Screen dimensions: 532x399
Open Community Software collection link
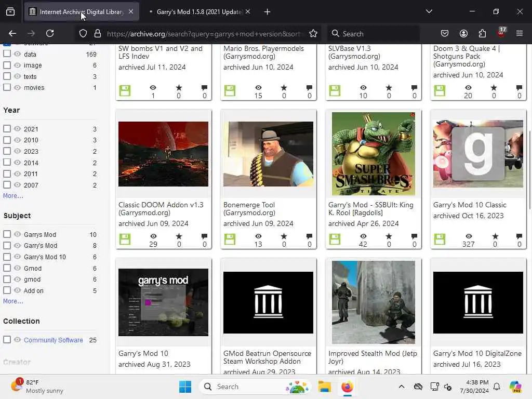click(54, 340)
